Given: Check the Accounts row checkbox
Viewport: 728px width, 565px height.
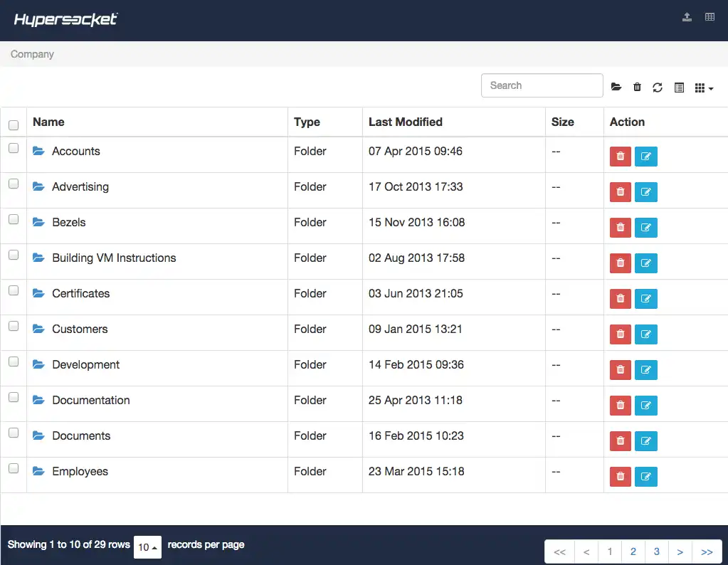Looking at the screenshot, I should (14, 148).
